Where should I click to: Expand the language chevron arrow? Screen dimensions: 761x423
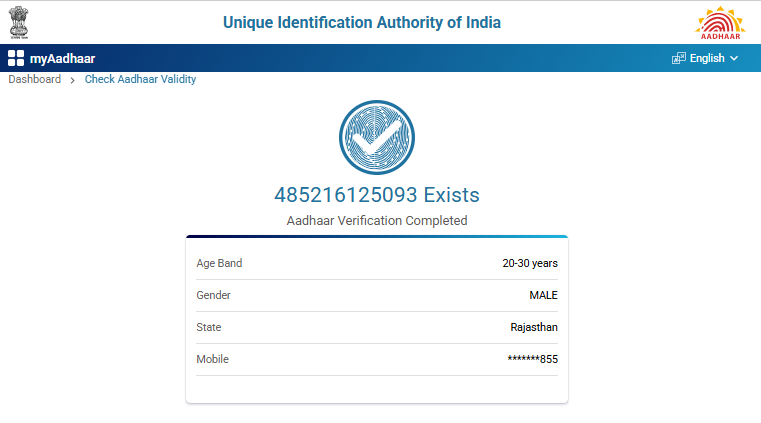[734, 58]
